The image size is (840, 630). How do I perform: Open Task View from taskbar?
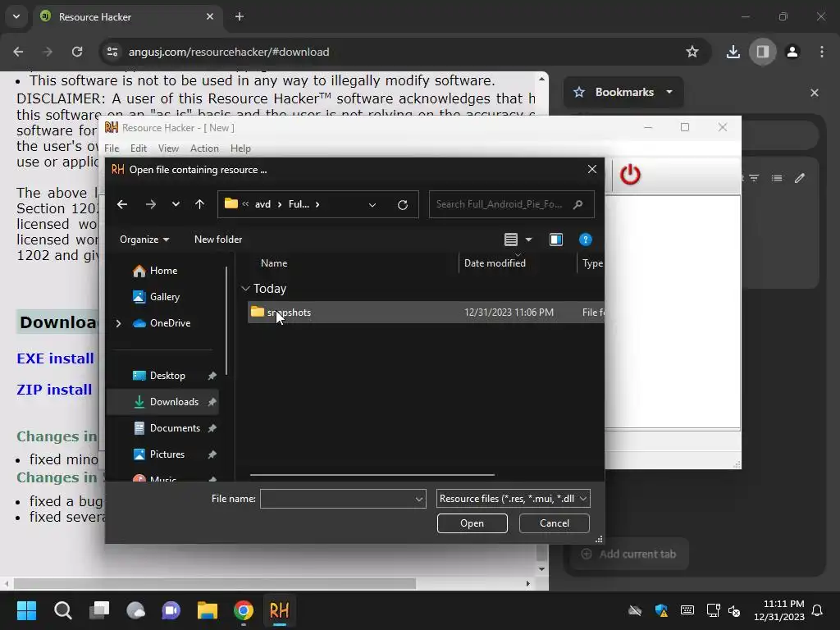(x=99, y=610)
